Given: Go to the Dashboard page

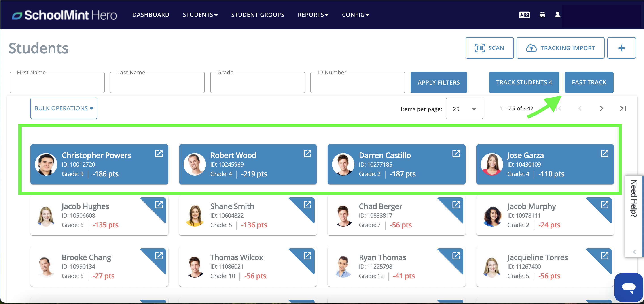Looking at the screenshot, I should pyautogui.click(x=151, y=15).
